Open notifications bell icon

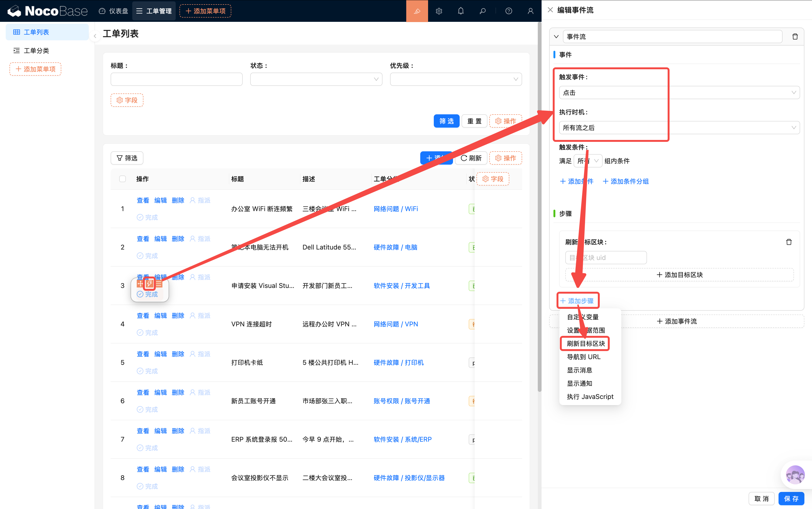tap(461, 11)
